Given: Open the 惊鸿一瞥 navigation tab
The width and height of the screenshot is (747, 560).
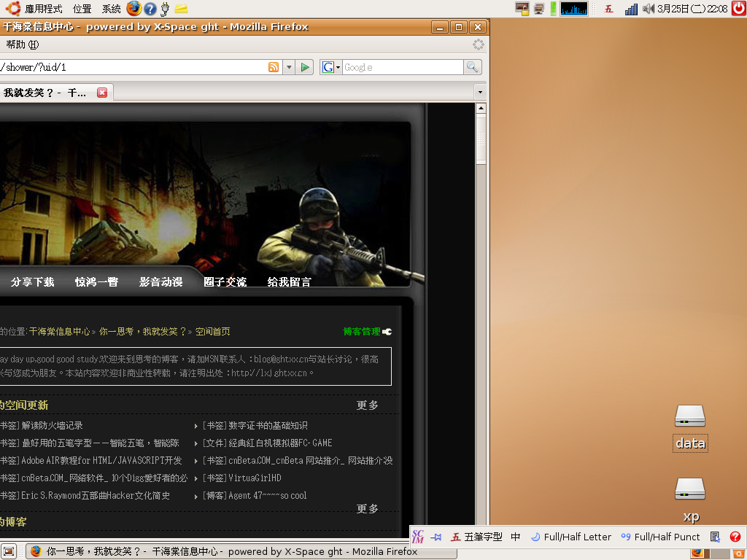Looking at the screenshot, I should pyautogui.click(x=97, y=282).
